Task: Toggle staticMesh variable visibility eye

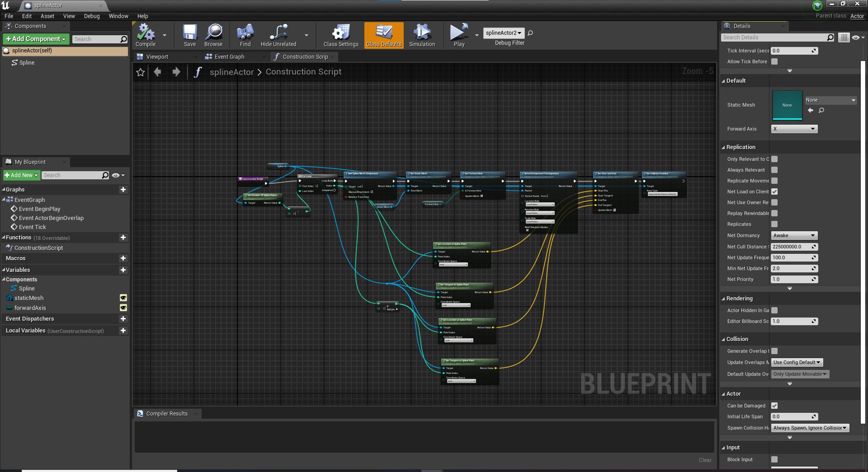Action: 123,298
